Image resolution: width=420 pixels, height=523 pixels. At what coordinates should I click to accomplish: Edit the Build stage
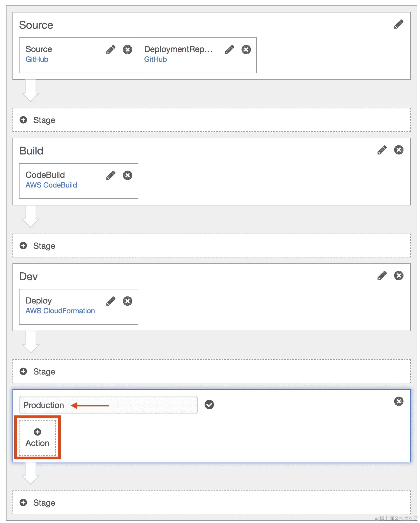pos(382,150)
